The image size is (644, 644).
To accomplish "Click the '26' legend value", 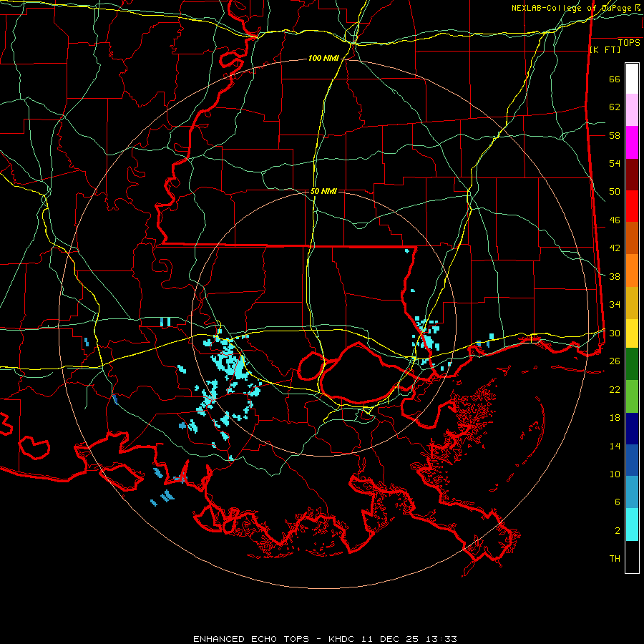I will (615, 361).
